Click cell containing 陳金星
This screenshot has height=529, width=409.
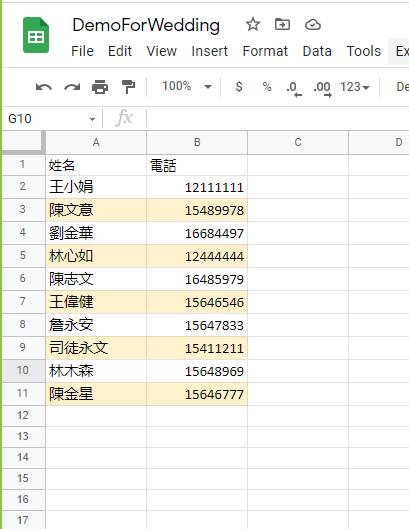pos(96,393)
